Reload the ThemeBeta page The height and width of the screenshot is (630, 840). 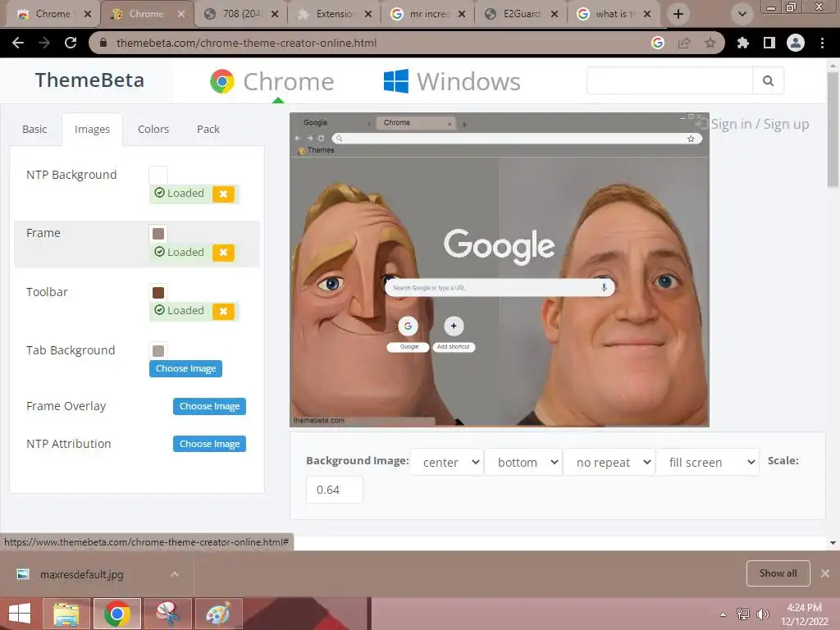(71, 43)
